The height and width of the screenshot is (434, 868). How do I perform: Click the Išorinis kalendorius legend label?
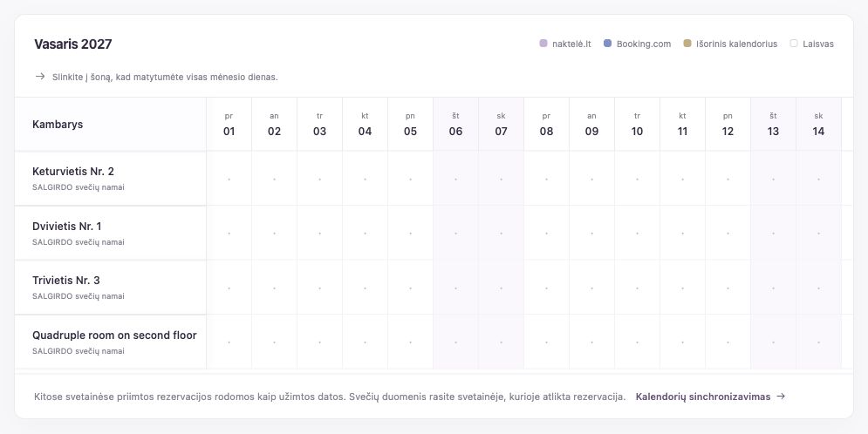[737, 44]
